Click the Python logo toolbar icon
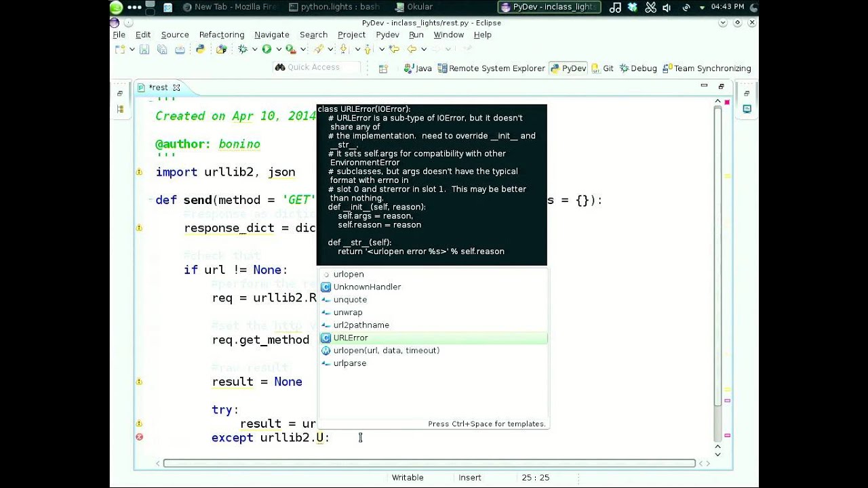The height and width of the screenshot is (488, 868). [200, 49]
